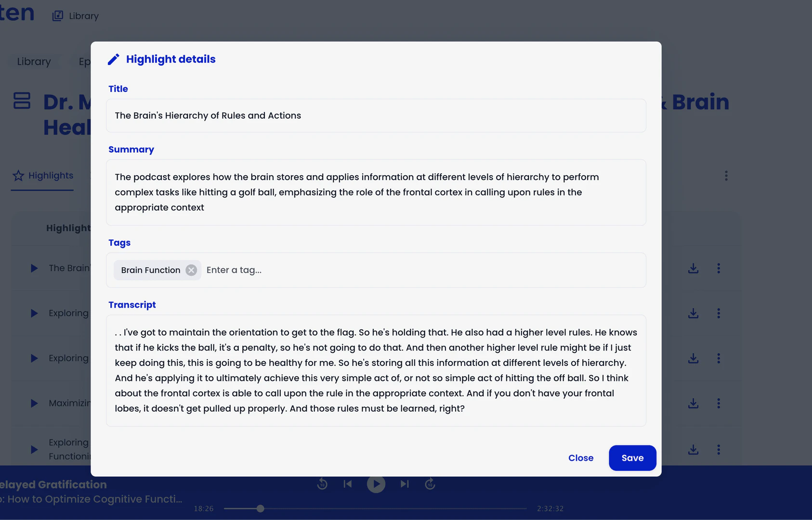Open more options for the first highlight
This screenshot has height=520, width=812.
click(719, 268)
